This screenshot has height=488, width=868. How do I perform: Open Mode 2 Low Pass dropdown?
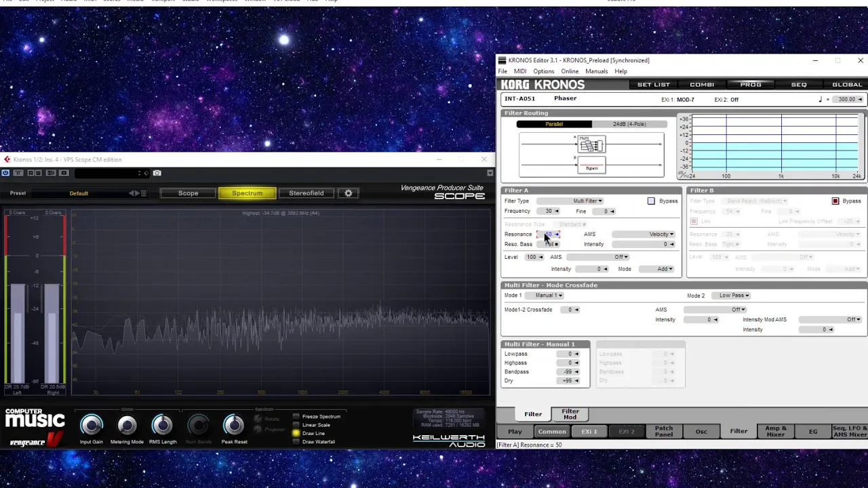730,296
